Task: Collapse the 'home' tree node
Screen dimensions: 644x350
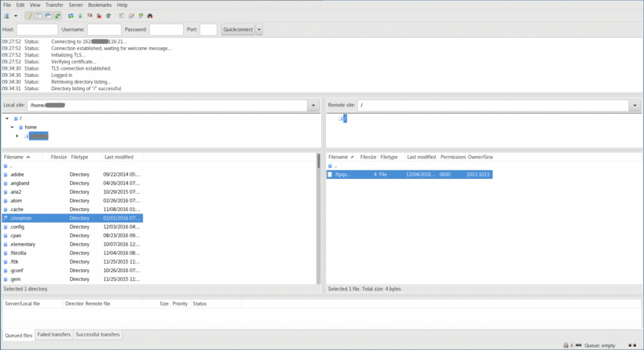Action: (x=13, y=127)
